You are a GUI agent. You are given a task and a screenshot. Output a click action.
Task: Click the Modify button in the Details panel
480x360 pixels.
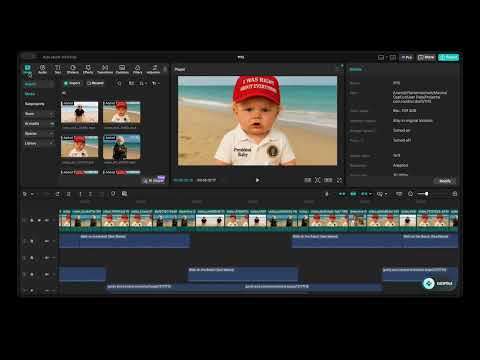pyautogui.click(x=445, y=181)
